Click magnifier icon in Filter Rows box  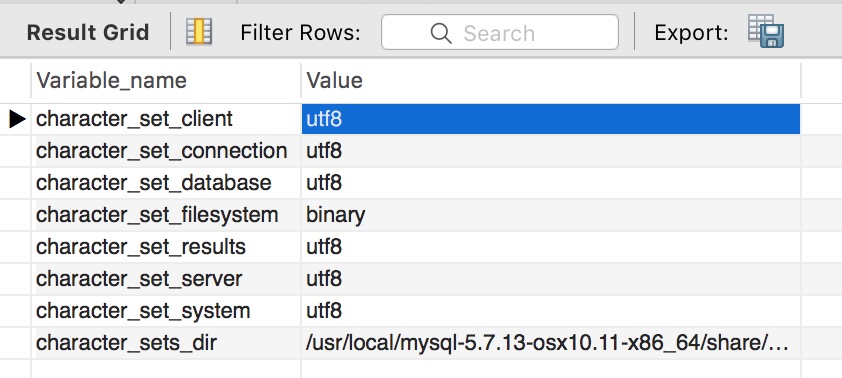click(440, 33)
